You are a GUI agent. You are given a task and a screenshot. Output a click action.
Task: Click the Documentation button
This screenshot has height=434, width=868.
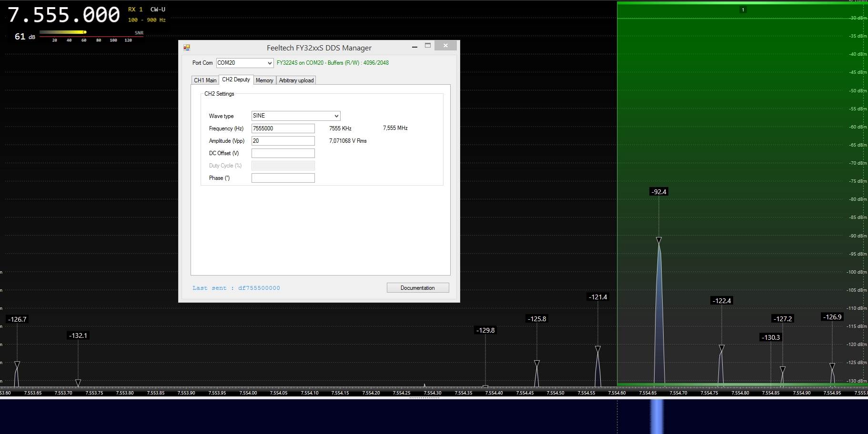(x=418, y=288)
